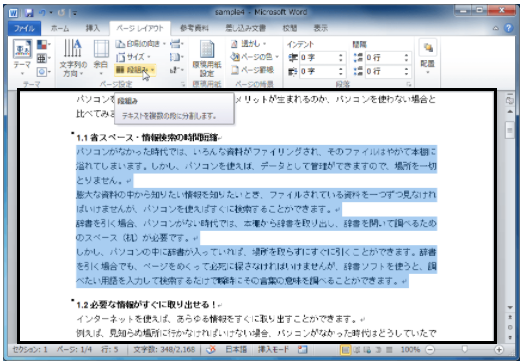Open the 表示 tab
521x361 pixels.
point(321,28)
